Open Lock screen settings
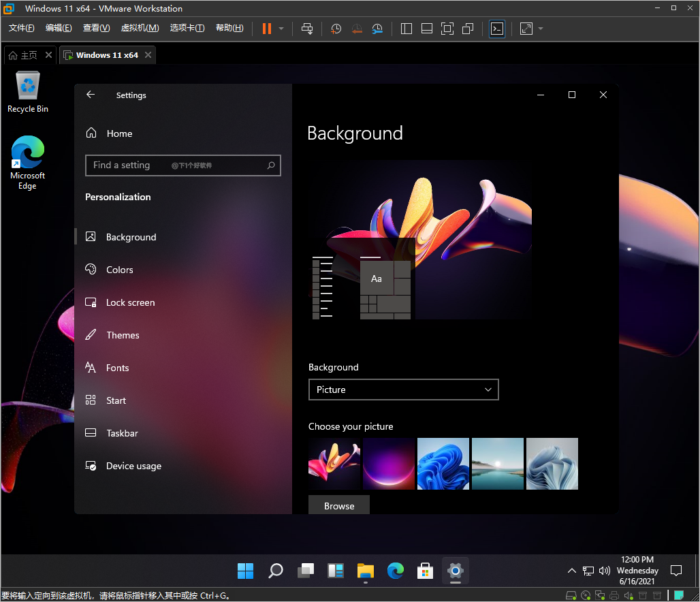 tap(129, 302)
